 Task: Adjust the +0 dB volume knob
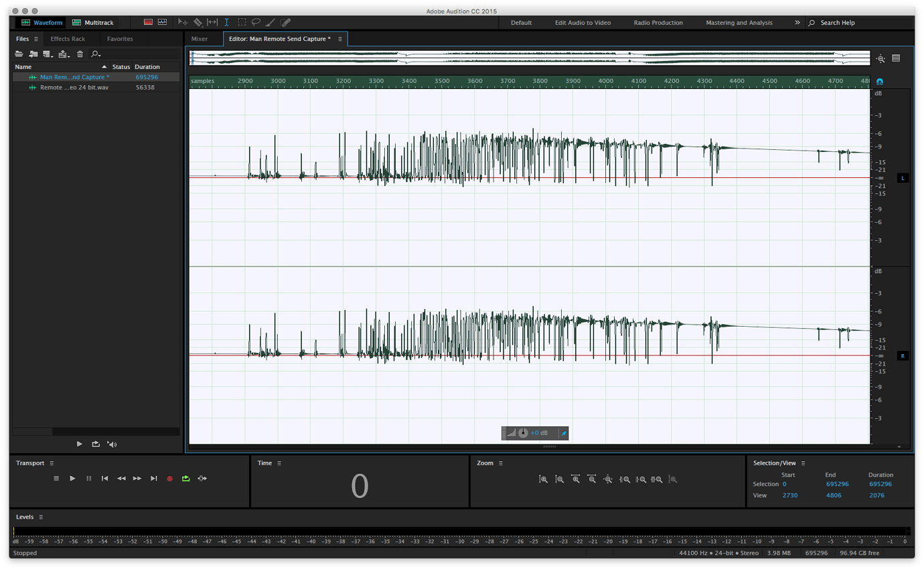pos(523,433)
